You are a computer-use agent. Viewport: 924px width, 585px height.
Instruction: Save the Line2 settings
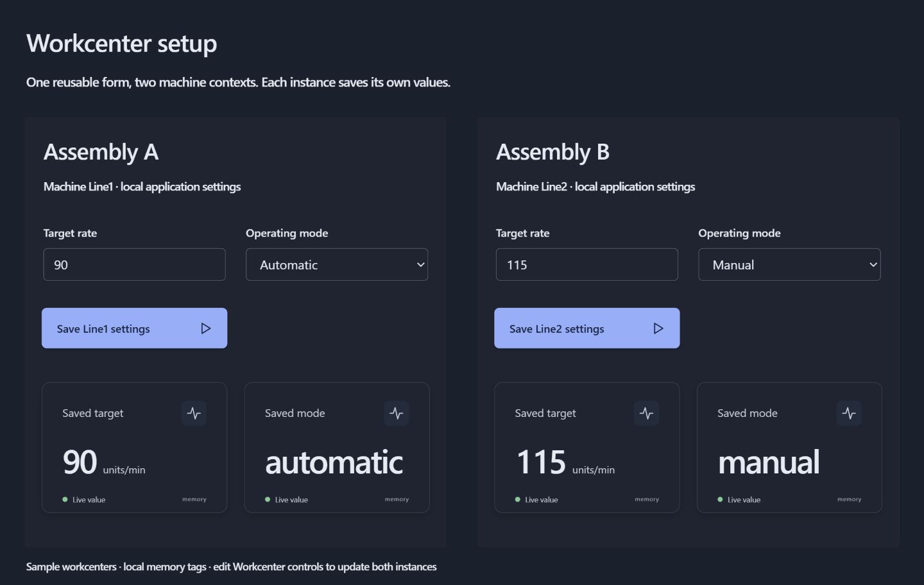pyautogui.click(x=586, y=328)
